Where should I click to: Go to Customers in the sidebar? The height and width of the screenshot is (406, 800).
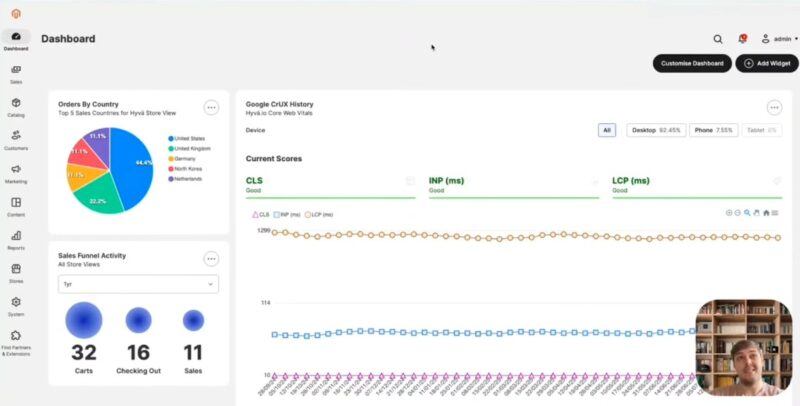pyautogui.click(x=16, y=138)
